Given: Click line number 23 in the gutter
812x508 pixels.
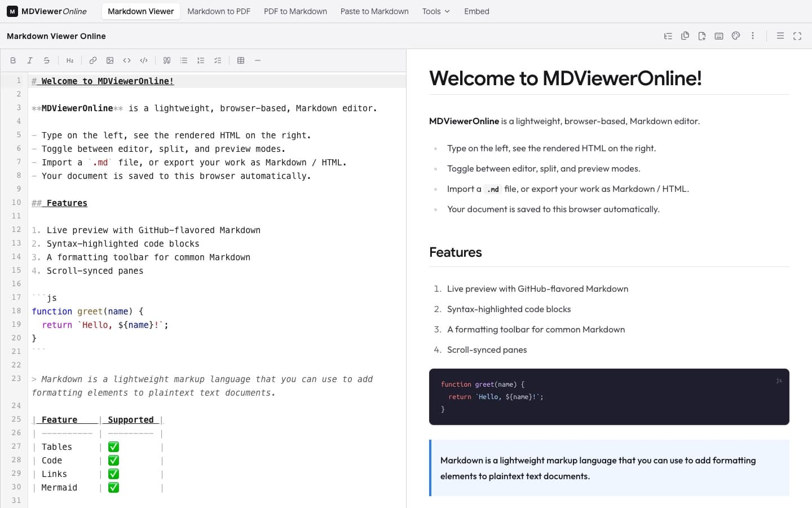Looking at the screenshot, I should tap(16, 378).
